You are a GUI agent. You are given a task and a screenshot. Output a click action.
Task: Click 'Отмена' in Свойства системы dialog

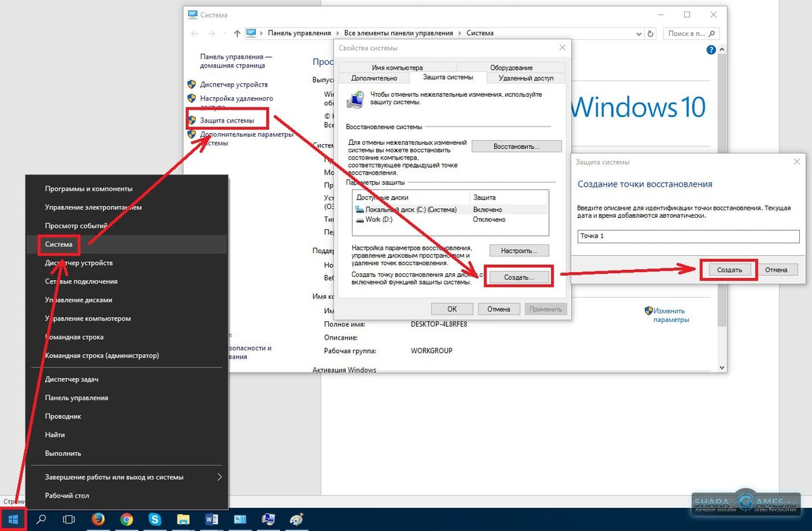pyautogui.click(x=499, y=309)
